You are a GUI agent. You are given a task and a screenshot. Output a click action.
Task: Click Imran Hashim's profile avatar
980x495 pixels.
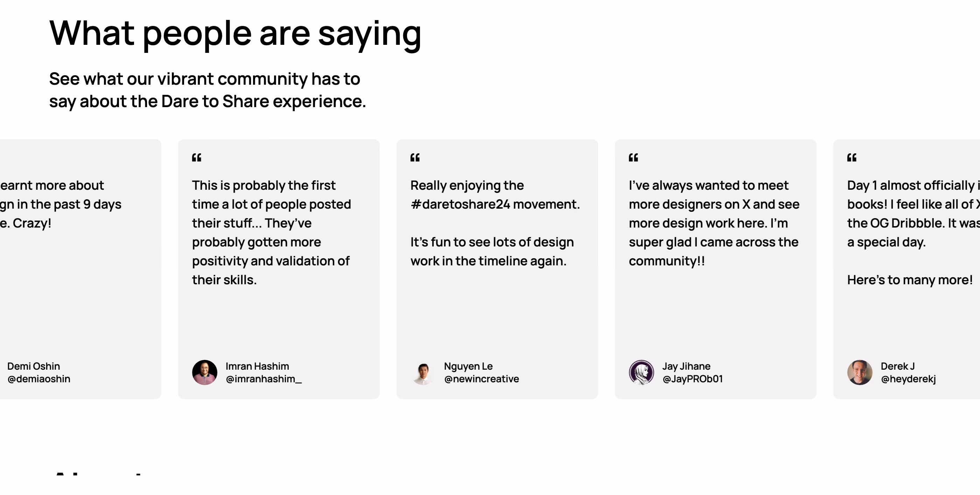pos(205,372)
